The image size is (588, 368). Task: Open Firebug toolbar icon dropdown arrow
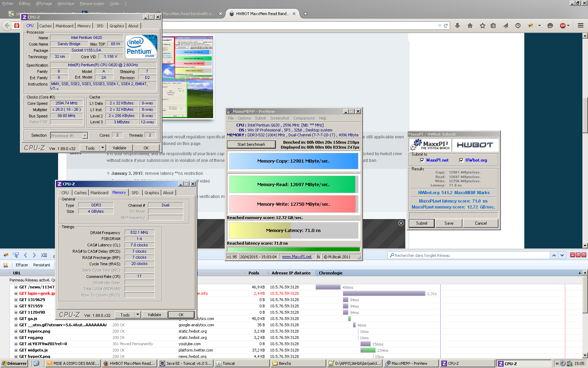(x=539, y=26)
